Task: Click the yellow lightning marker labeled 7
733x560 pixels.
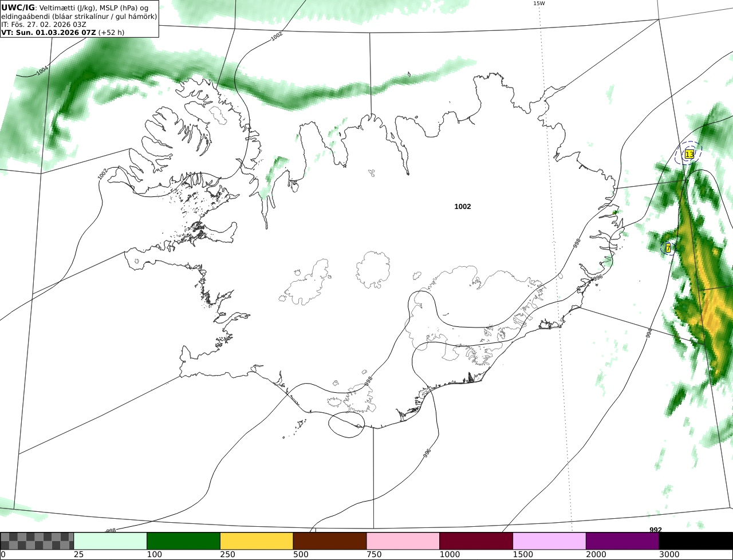Action: tap(668, 248)
